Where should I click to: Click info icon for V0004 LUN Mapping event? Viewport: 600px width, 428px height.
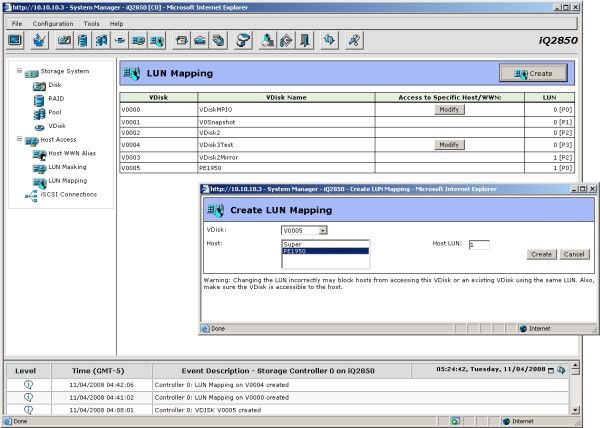pos(28,385)
